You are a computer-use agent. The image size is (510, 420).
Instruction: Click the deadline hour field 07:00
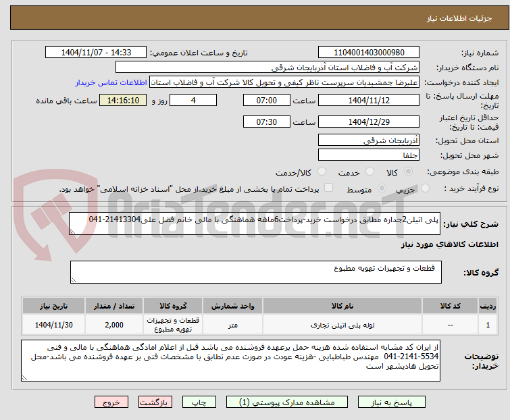[267, 100]
